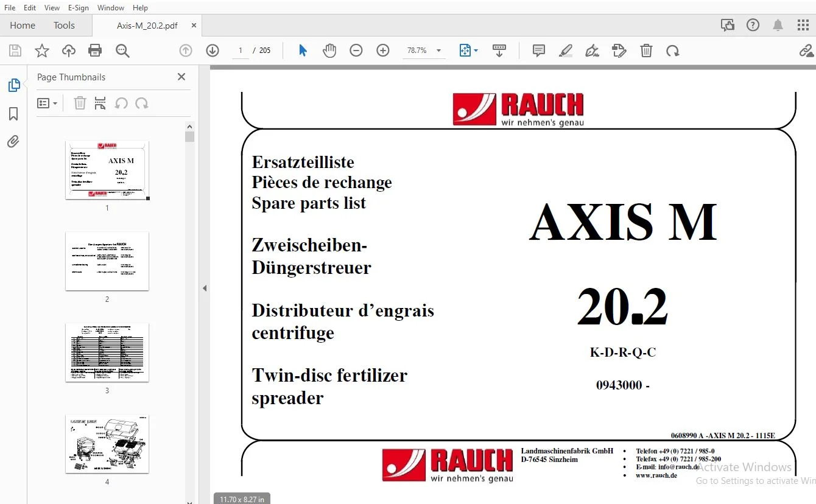Add the document to starred files
This screenshot has height=504, width=816.
point(42,51)
